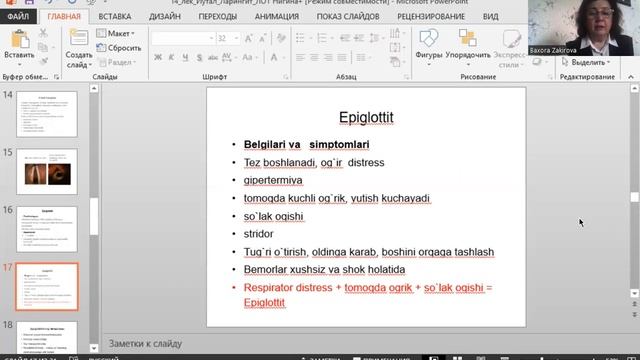The height and width of the screenshot is (360, 640).
Task: Click the bullet list icon
Action: tap(300, 38)
